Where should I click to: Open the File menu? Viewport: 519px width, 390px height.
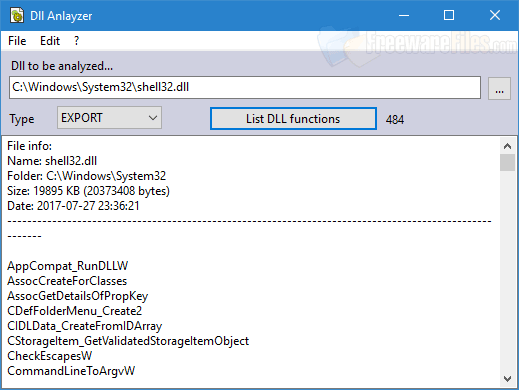pyautogui.click(x=17, y=41)
